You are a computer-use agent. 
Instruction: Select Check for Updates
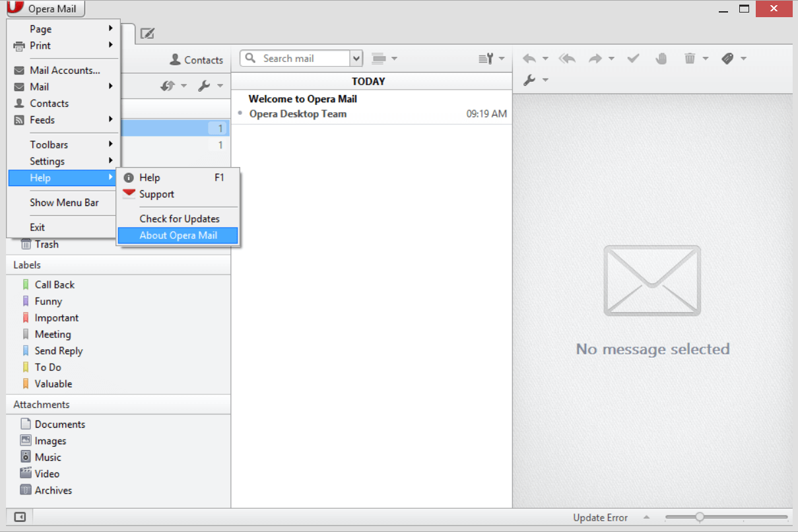[x=178, y=218]
